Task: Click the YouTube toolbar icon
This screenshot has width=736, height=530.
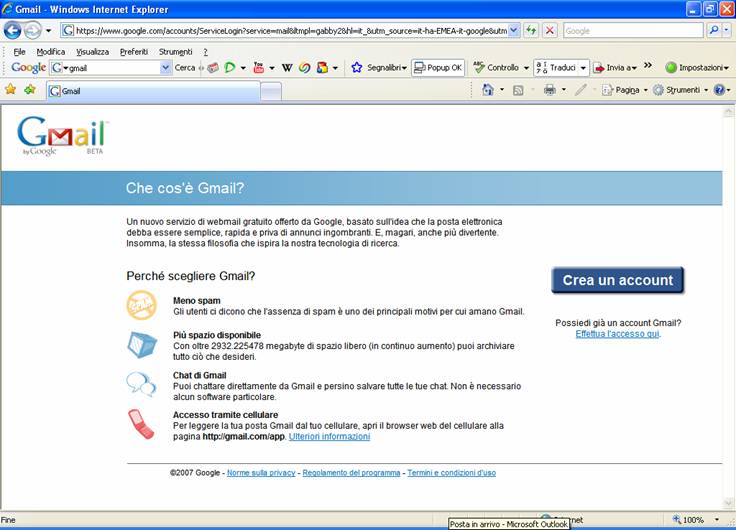Action: click(x=259, y=68)
